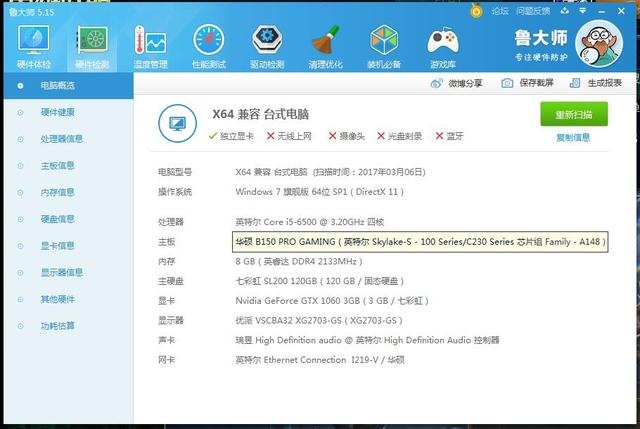This screenshot has height=429, width=640.
Task: Click the XG2703-GS monitor value
Action: [319, 320]
